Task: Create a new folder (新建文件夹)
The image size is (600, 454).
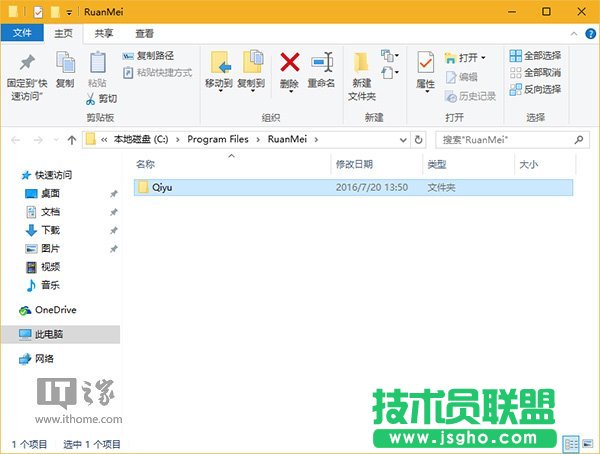Action: (x=361, y=77)
